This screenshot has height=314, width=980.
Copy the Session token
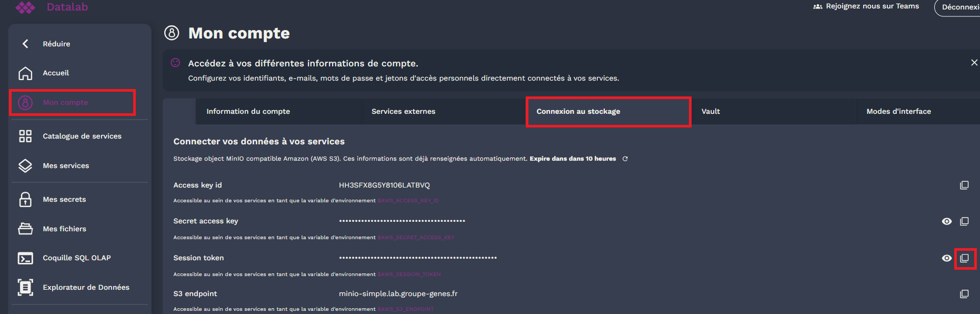(x=964, y=258)
